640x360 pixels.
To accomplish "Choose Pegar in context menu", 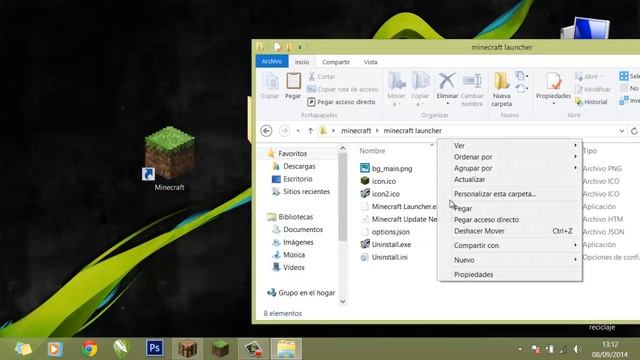I will pos(509,208).
